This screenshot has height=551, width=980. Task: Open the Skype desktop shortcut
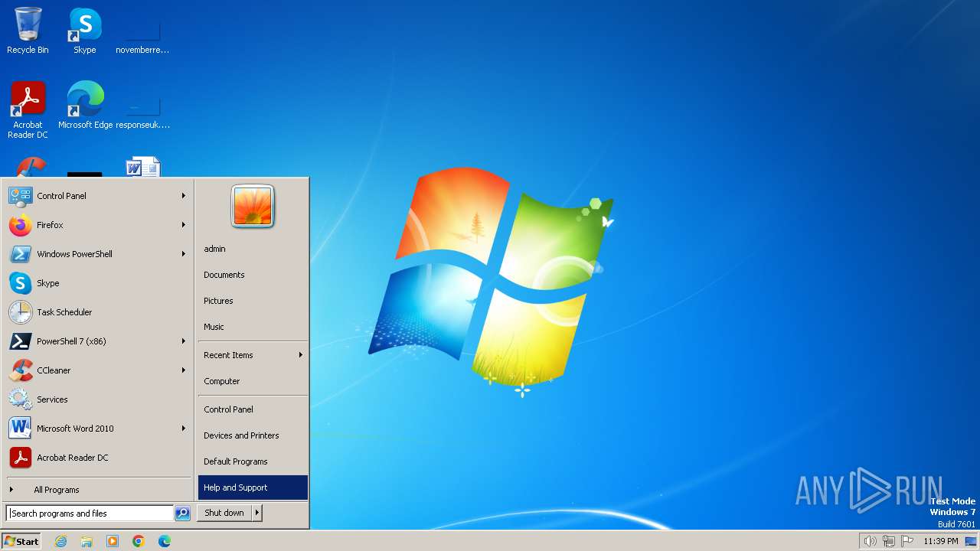pyautogui.click(x=84, y=31)
